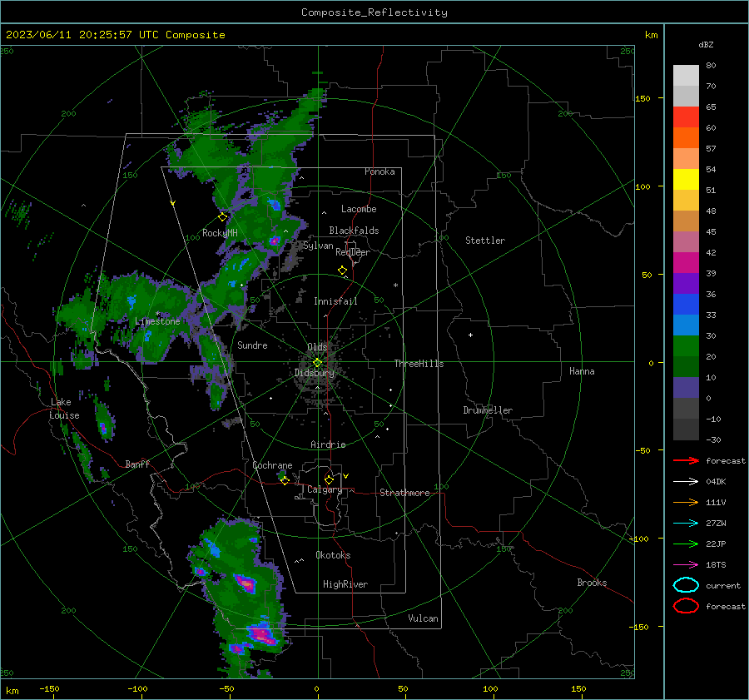This screenshot has height=700, width=749.
Task: Click the Stettler label
Action: [485, 241]
